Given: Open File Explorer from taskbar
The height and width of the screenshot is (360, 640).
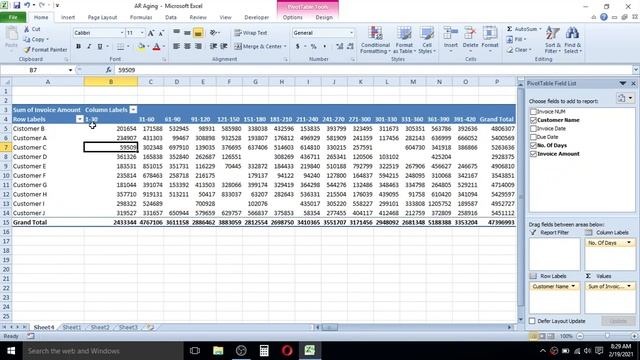Looking at the screenshot, I should point(218,350).
